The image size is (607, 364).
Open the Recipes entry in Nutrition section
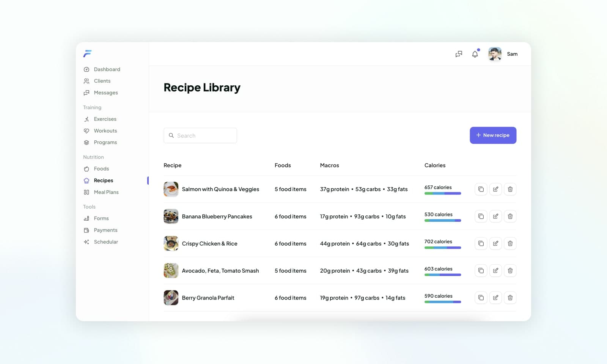103,180
